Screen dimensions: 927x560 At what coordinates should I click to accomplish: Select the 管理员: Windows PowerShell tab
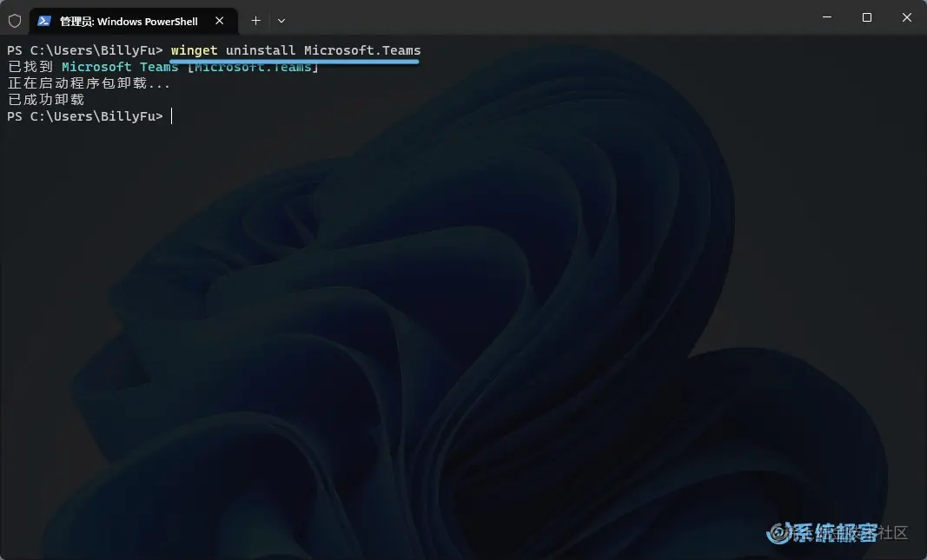pos(134,21)
